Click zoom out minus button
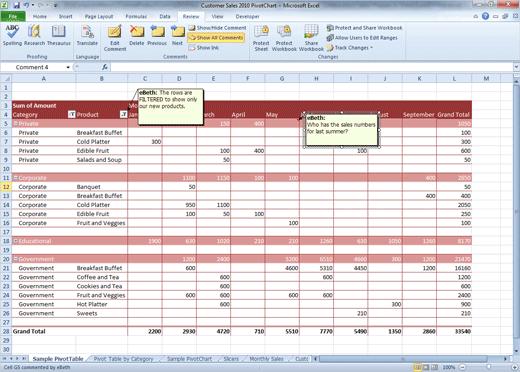 point(462,367)
